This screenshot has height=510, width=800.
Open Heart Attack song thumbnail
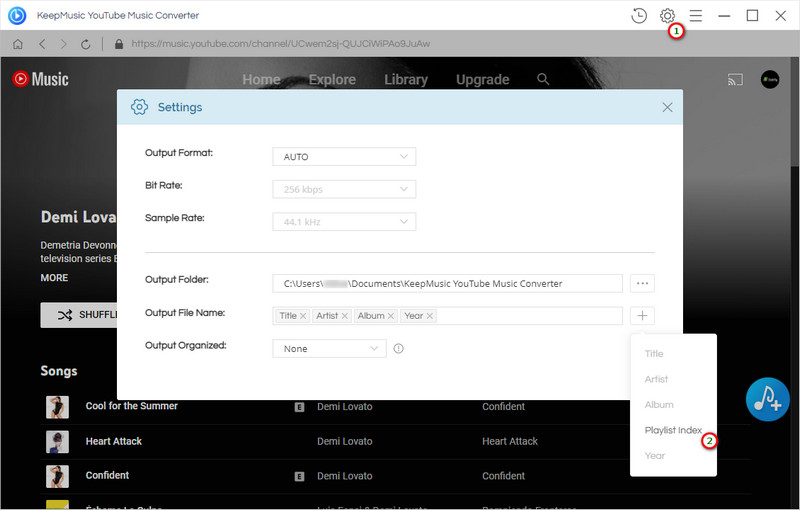[x=57, y=442]
